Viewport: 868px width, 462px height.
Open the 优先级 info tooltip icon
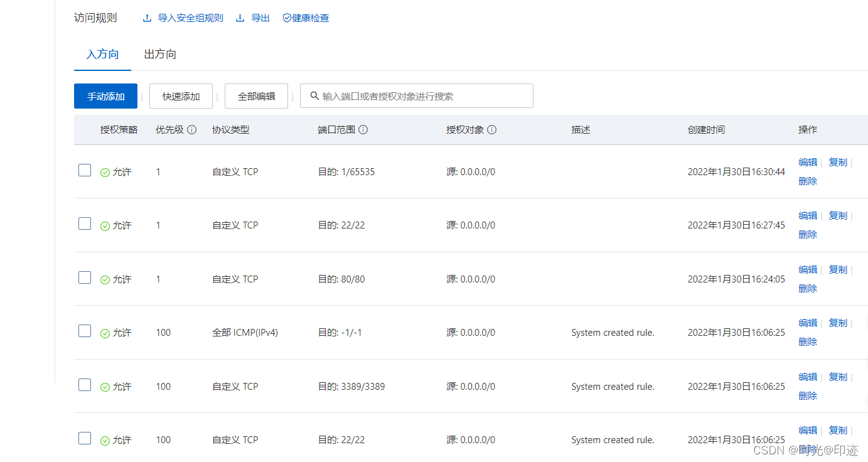tap(193, 129)
